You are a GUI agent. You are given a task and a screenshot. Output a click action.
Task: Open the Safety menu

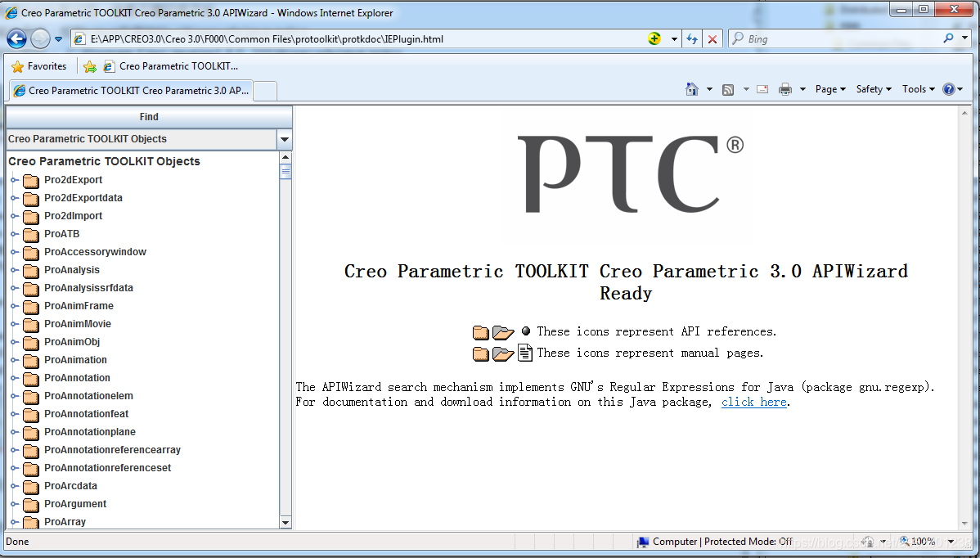874,89
